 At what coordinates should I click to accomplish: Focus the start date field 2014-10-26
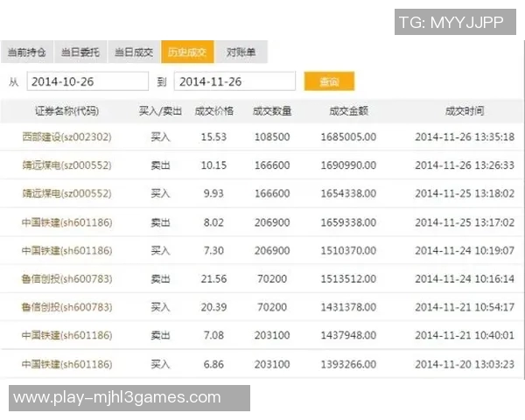point(87,81)
